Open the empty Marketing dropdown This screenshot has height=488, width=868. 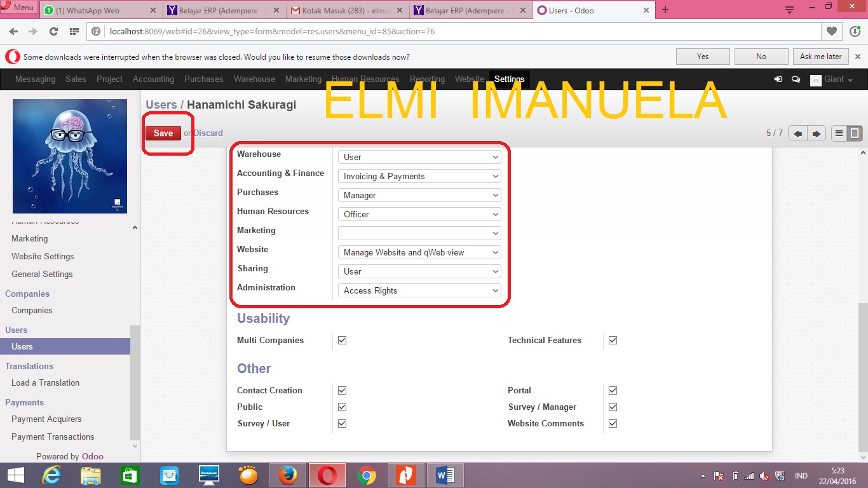coord(419,233)
